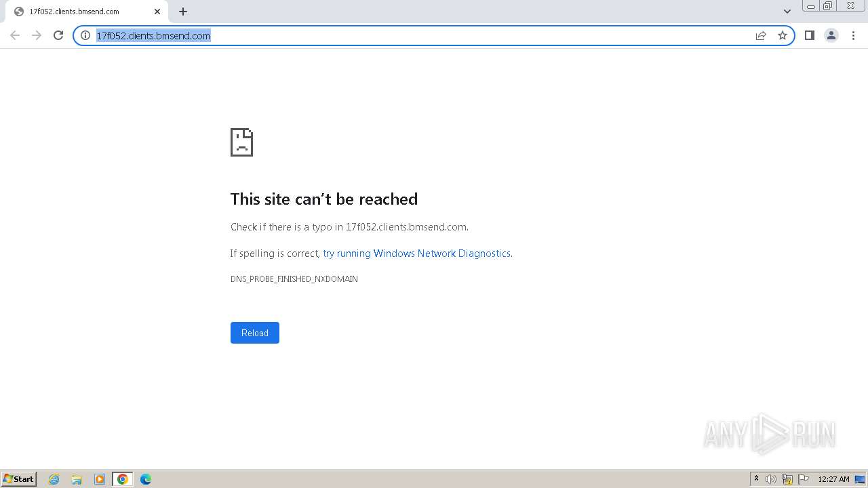
Task: Click the browser Forward arrow
Action: 37,35
